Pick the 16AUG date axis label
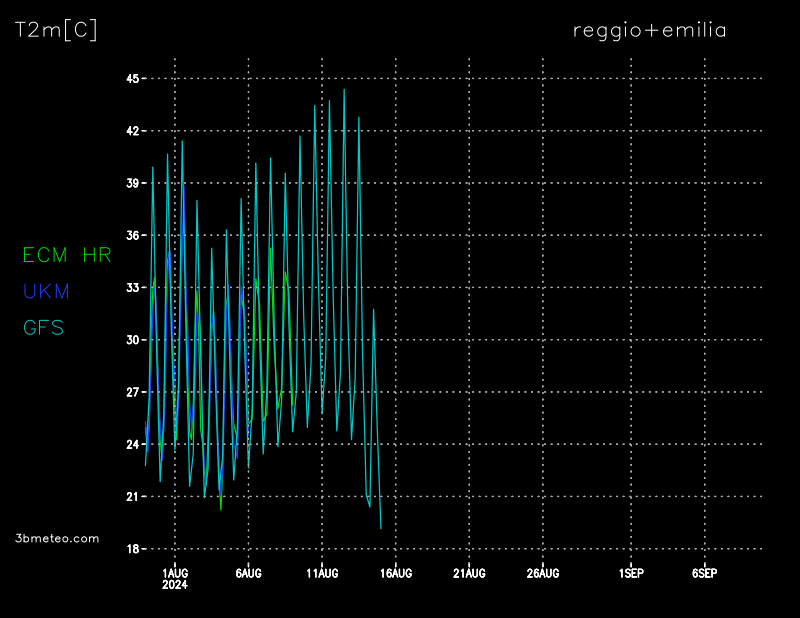Screen dimensions: 800x618 pyautogui.click(x=396, y=573)
